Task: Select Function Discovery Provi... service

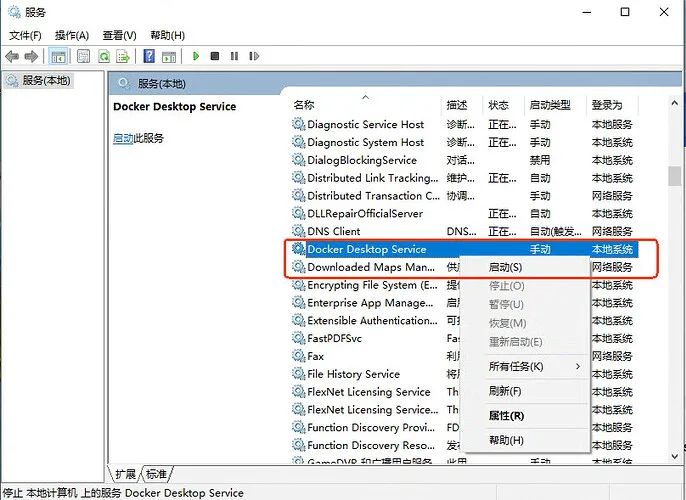Action: tap(371, 427)
